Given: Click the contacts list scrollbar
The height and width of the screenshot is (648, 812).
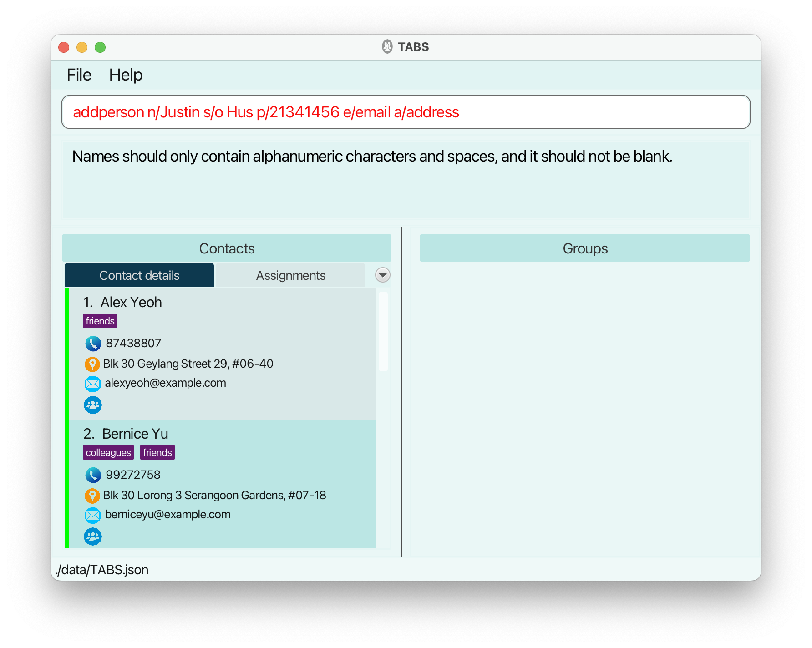Looking at the screenshot, I should (x=383, y=332).
